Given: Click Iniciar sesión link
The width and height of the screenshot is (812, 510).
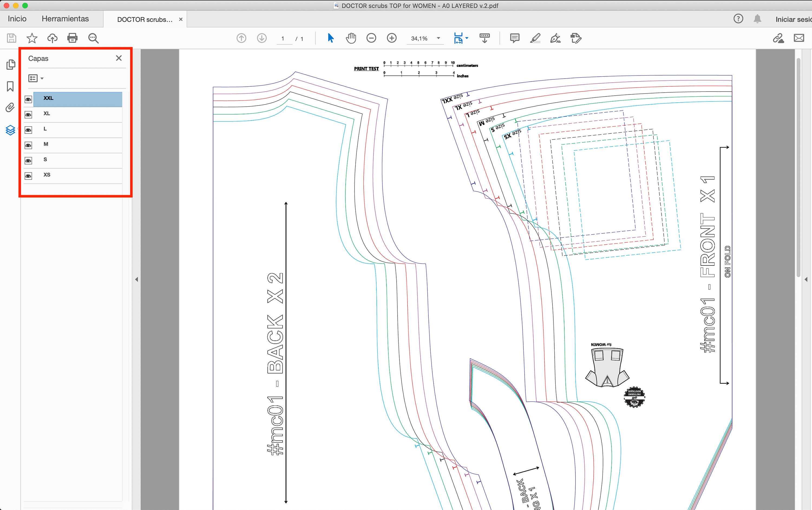Looking at the screenshot, I should [794, 20].
